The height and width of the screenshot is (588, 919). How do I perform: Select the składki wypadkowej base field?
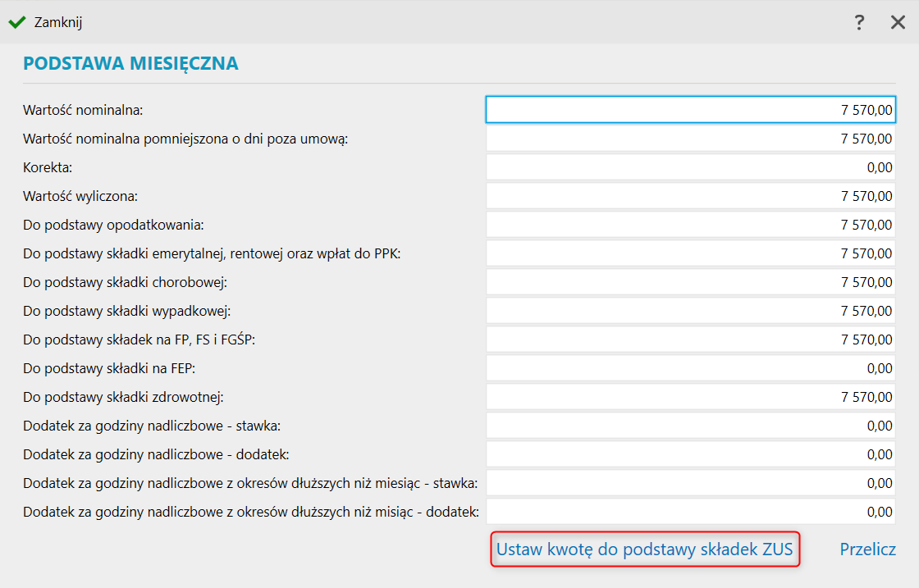coord(690,311)
